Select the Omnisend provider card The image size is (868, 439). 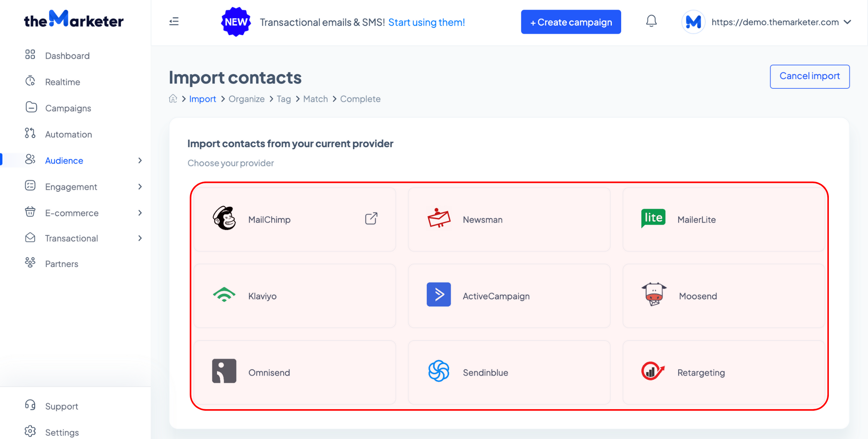pyautogui.click(x=295, y=372)
